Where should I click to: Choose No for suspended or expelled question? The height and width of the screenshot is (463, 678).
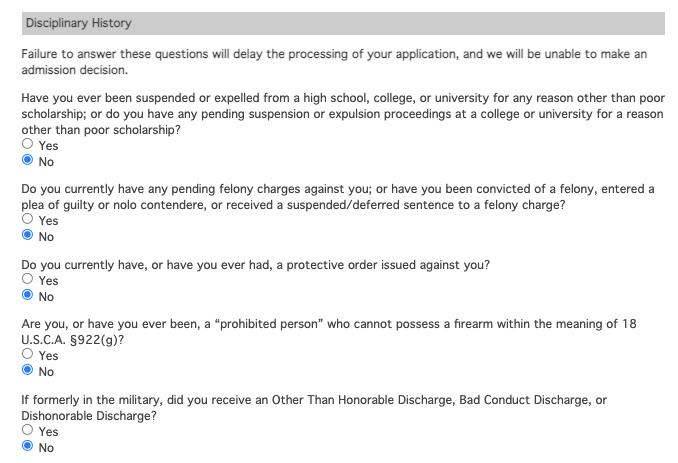coord(27,161)
